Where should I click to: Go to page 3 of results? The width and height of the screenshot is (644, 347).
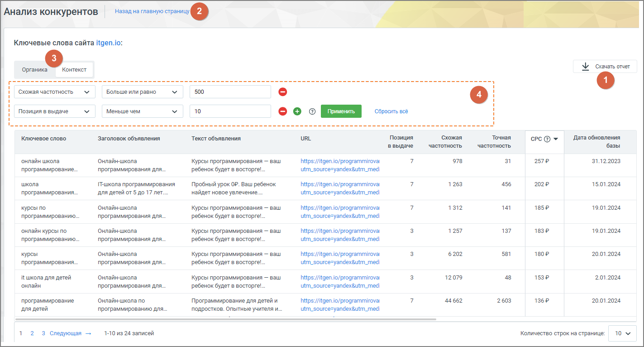point(43,333)
